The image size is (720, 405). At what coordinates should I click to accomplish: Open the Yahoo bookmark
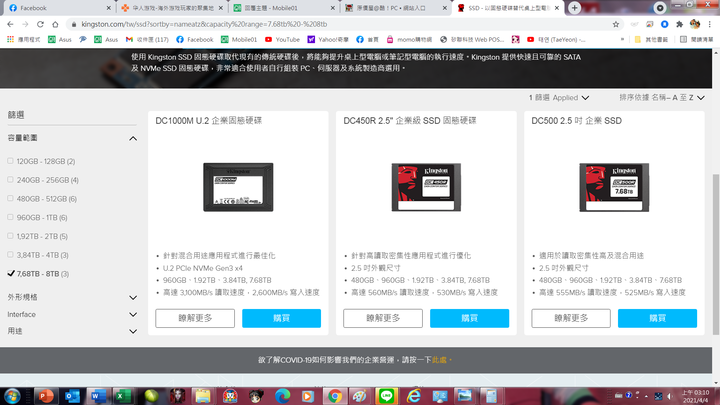328,39
